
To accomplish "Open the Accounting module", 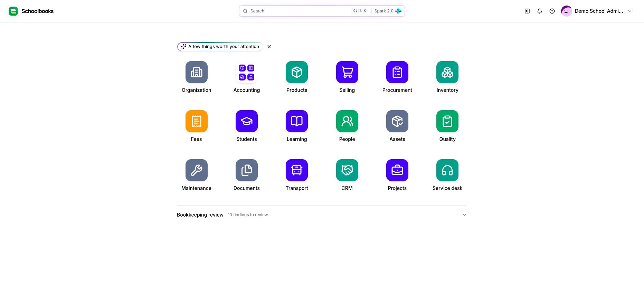I will coord(247,72).
